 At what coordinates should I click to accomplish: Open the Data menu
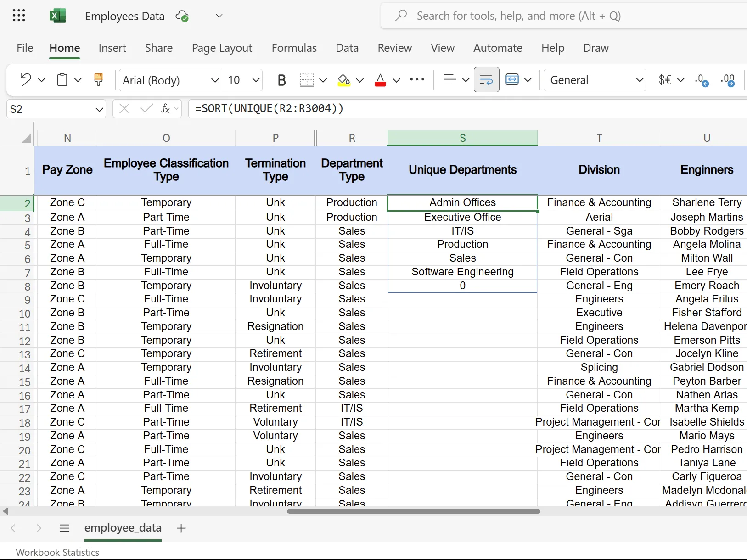(x=347, y=48)
